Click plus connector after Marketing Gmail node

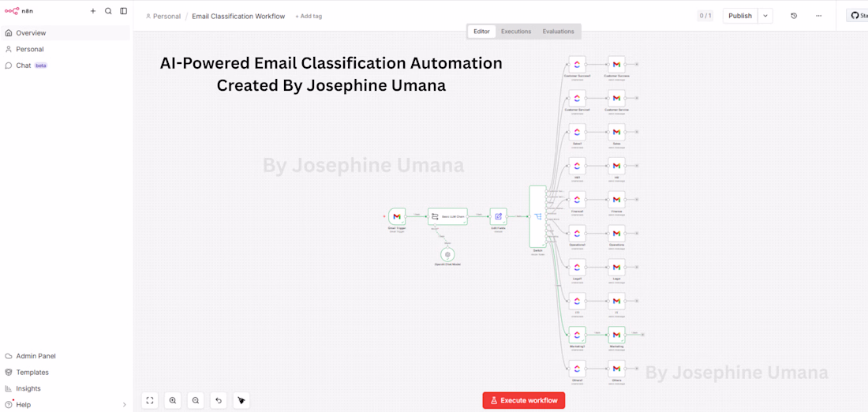(x=643, y=335)
